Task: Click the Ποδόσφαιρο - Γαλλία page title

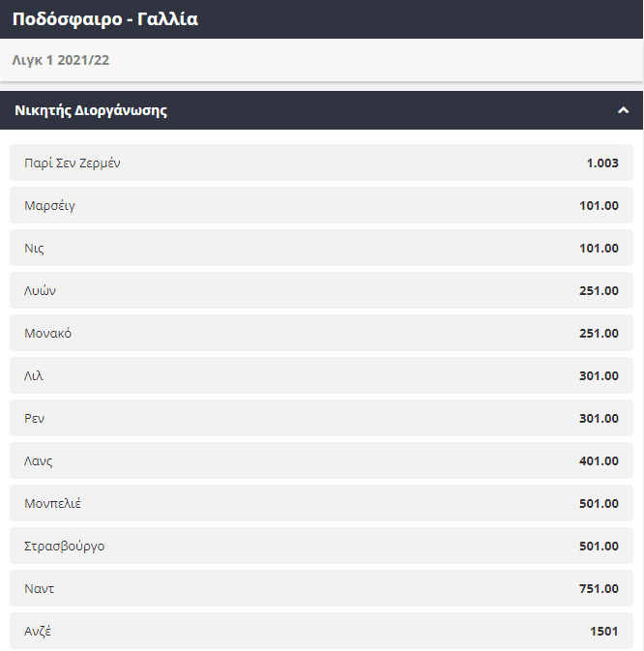Action: 104,19
